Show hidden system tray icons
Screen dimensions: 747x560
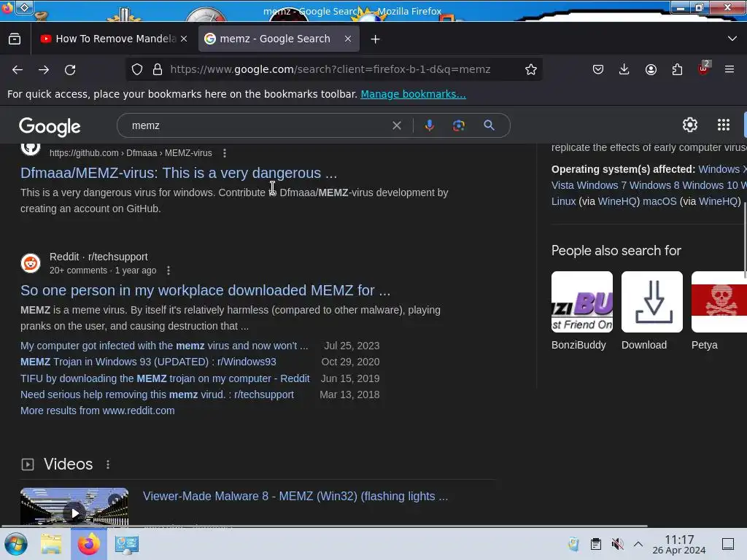[638, 544]
